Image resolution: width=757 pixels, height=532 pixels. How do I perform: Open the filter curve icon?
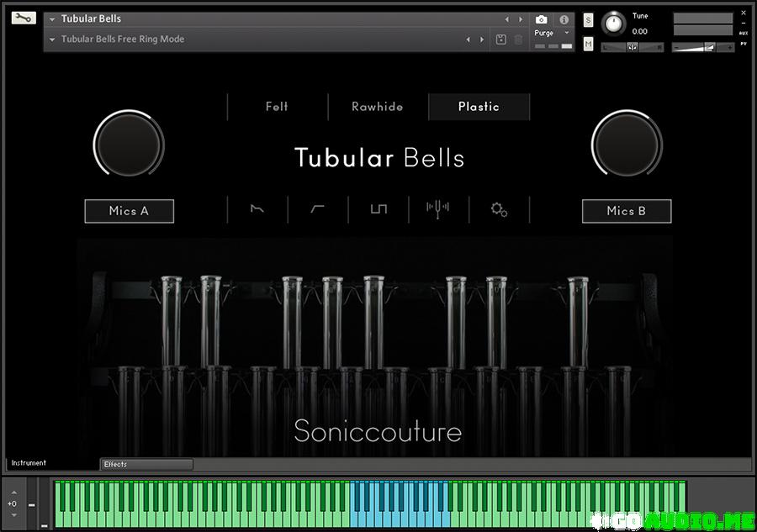(318, 209)
